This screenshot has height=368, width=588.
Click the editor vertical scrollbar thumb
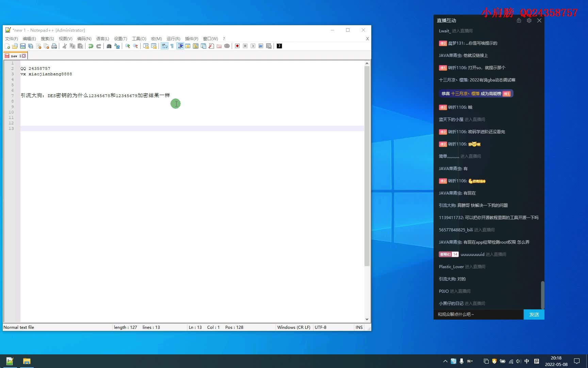pyautogui.click(x=367, y=166)
